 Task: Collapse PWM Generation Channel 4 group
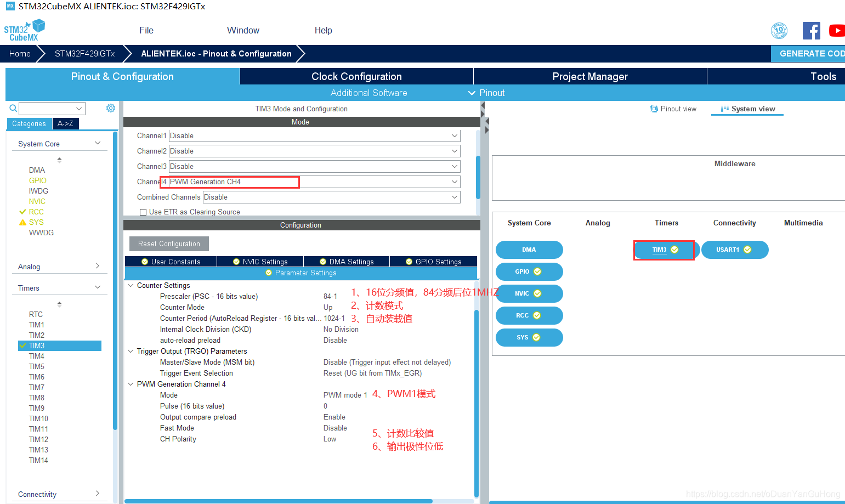click(131, 384)
